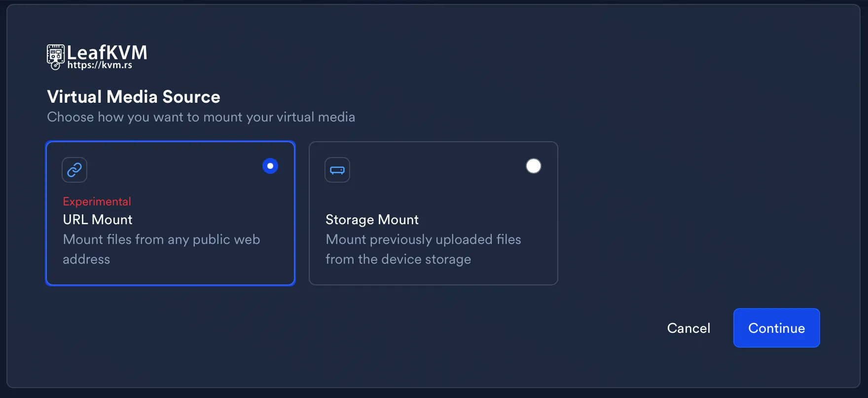Select the URL Mount radio button
The height and width of the screenshot is (398, 868).
click(x=270, y=166)
